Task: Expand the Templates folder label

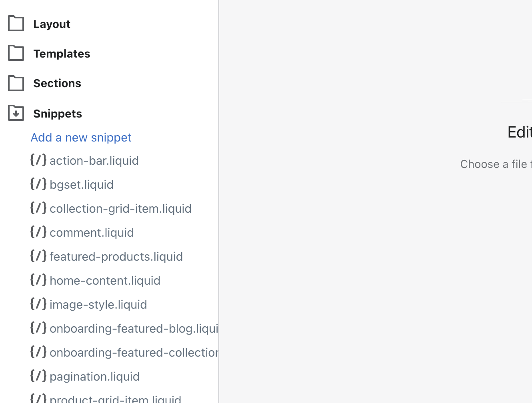Action: click(x=62, y=54)
